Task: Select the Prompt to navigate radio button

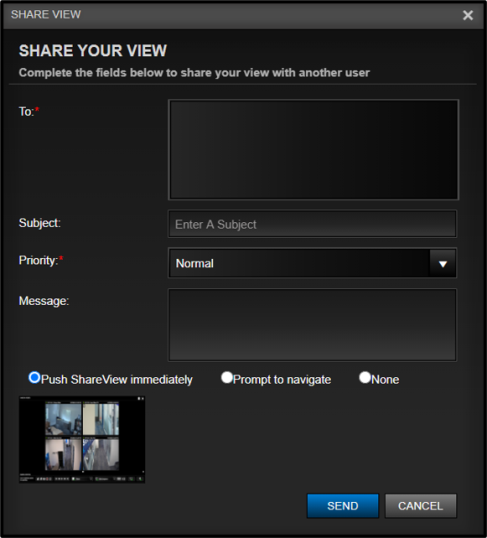Action: point(227,377)
